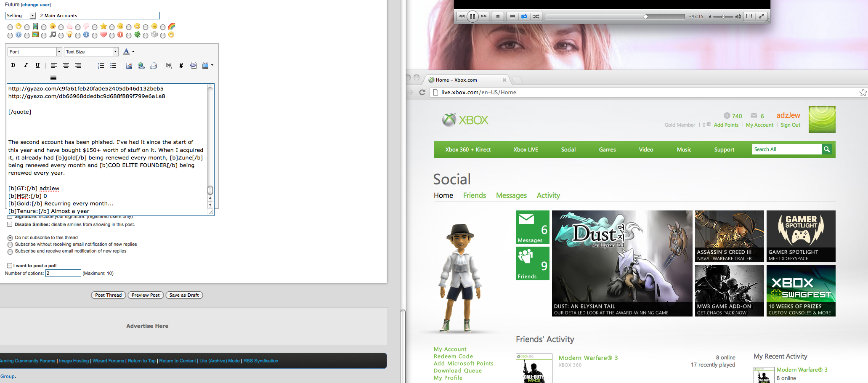This screenshot has width=868, height=383.
Task: Toggle shuffle in the media player
Action: coord(536,16)
